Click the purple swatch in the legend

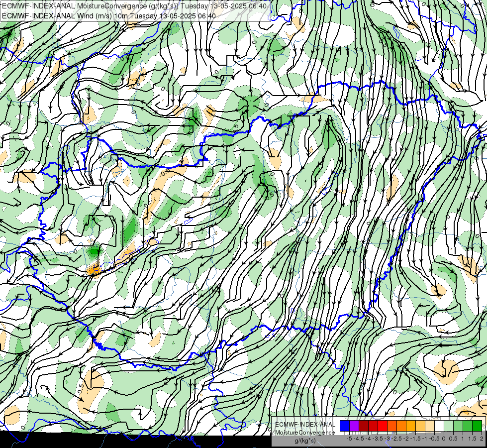coord(354,426)
